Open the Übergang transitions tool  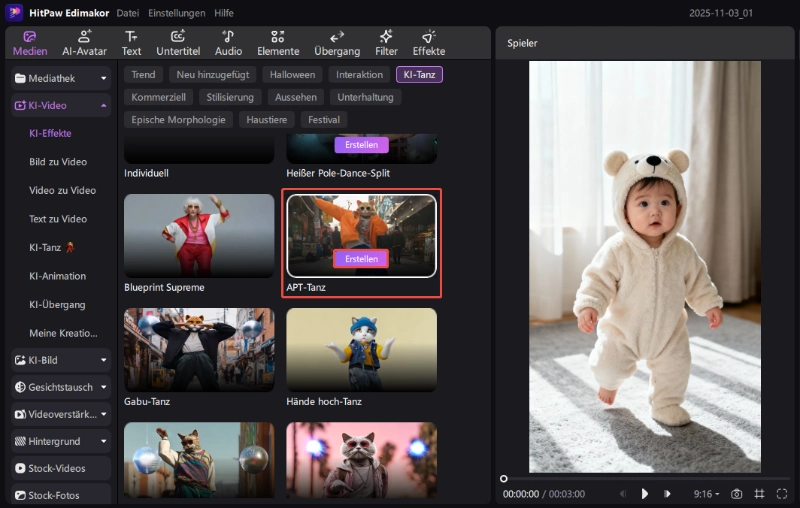pos(337,42)
